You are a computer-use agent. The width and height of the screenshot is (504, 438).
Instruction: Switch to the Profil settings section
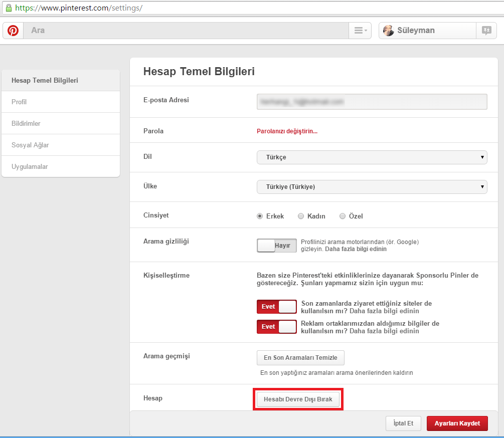(19, 102)
